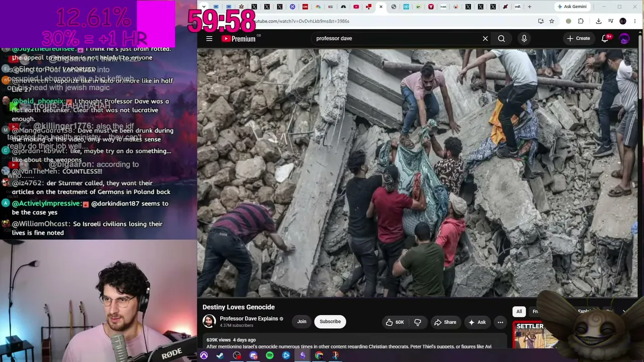Open the YouTube guide hamburger menu
This screenshot has height=362, width=644.
coord(209,39)
